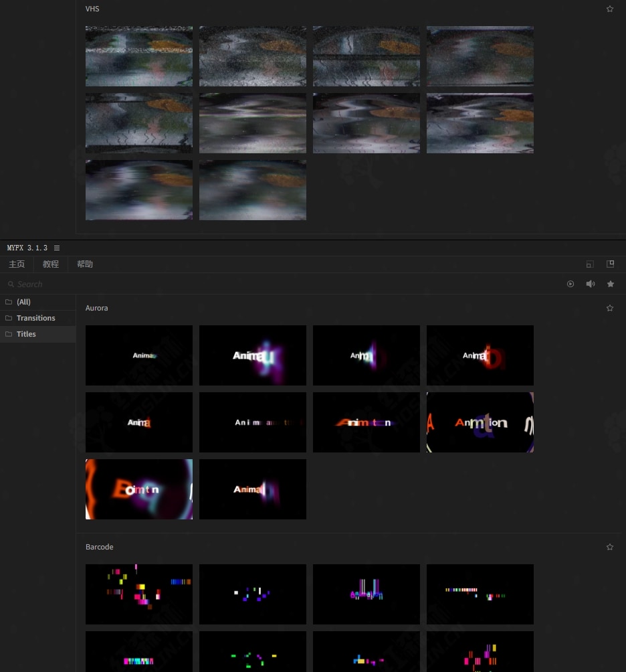Focus the Search input field
The image size is (626, 672).
coord(283,284)
